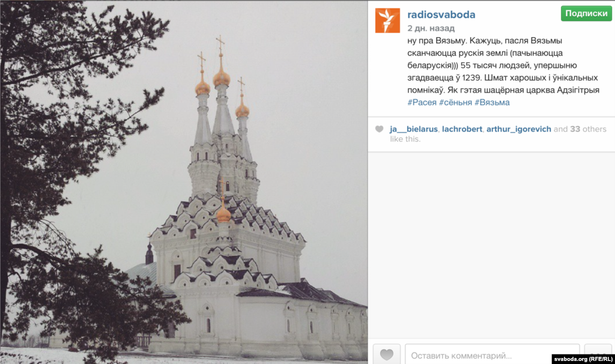The image size is (615, 364).
Task: Visit the ja__bielarus profile
Action: point(414,129)
